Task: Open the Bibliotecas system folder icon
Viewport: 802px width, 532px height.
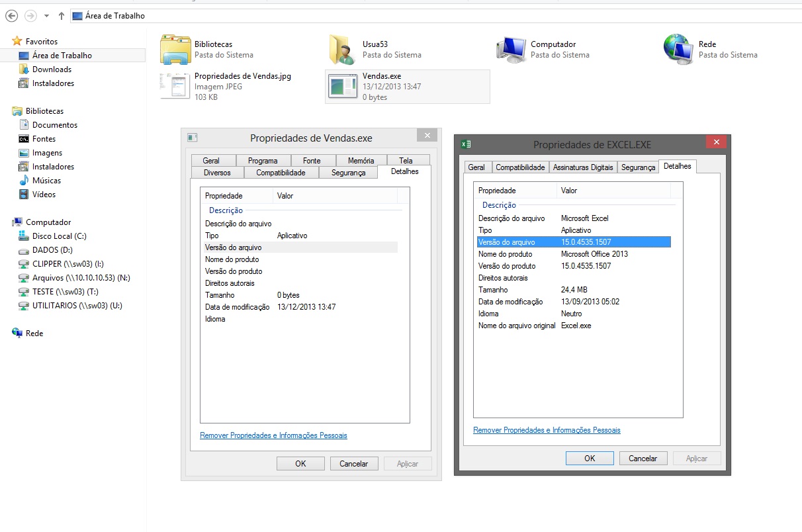Action: (x=175, y=49)
